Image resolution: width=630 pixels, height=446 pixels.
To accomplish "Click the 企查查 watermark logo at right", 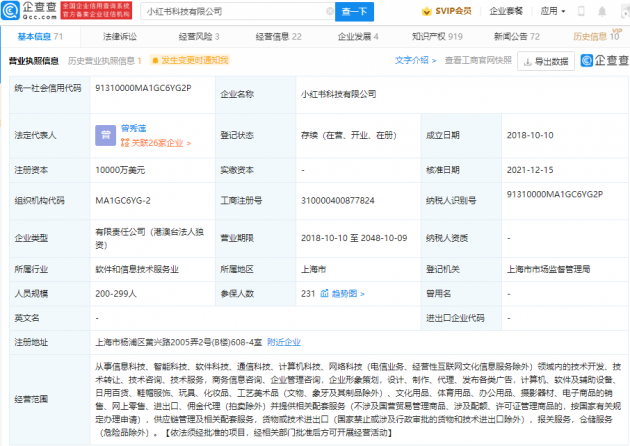I will (x=605, y=61).
